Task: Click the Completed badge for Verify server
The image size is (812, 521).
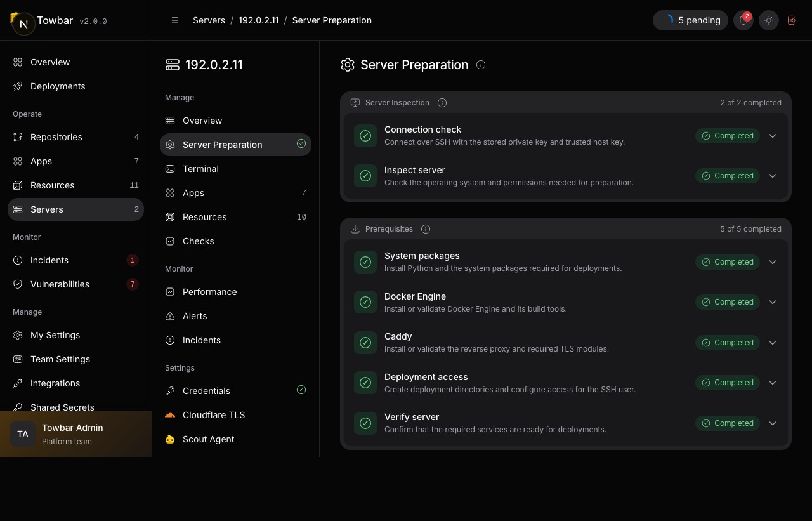Action: (x=728, y=423)
